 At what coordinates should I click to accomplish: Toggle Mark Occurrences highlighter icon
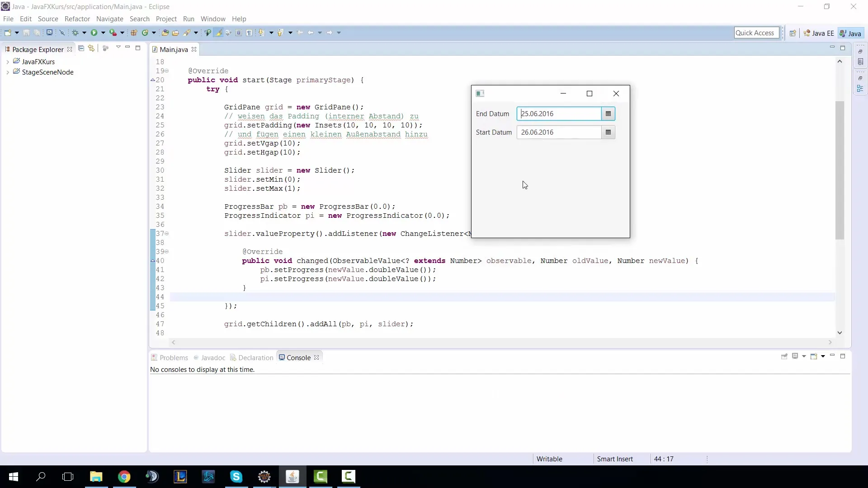click(x=218, y=33)
